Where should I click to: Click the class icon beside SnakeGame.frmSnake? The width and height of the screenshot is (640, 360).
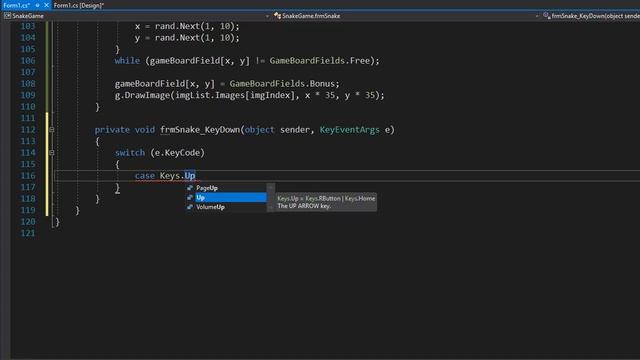click(278, 16)
